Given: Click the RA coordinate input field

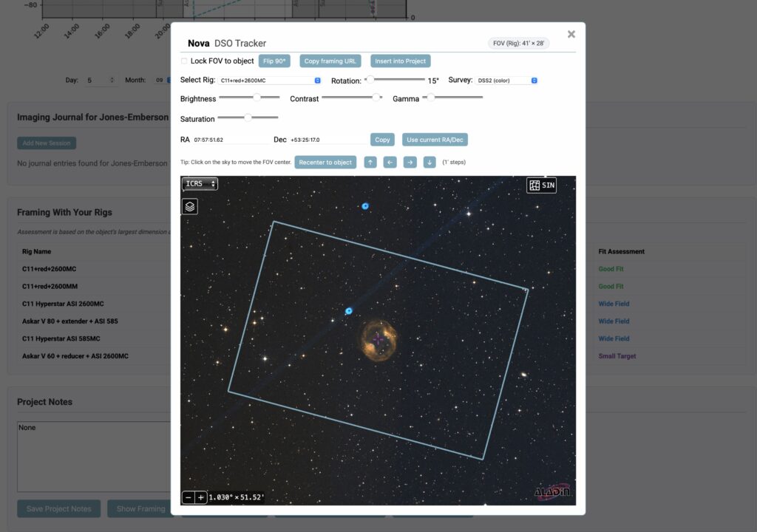Looking at the screenshot, I should click(229, 140).
